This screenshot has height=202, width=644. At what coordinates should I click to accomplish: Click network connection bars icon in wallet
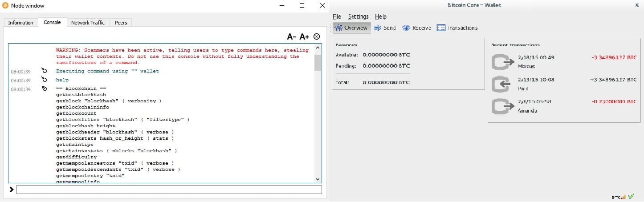[624, 196]
